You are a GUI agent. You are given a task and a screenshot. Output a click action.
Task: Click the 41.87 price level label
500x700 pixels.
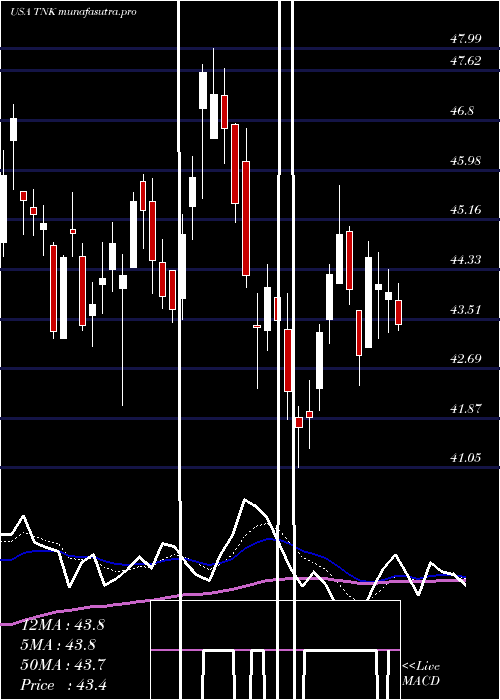(466, 408)
